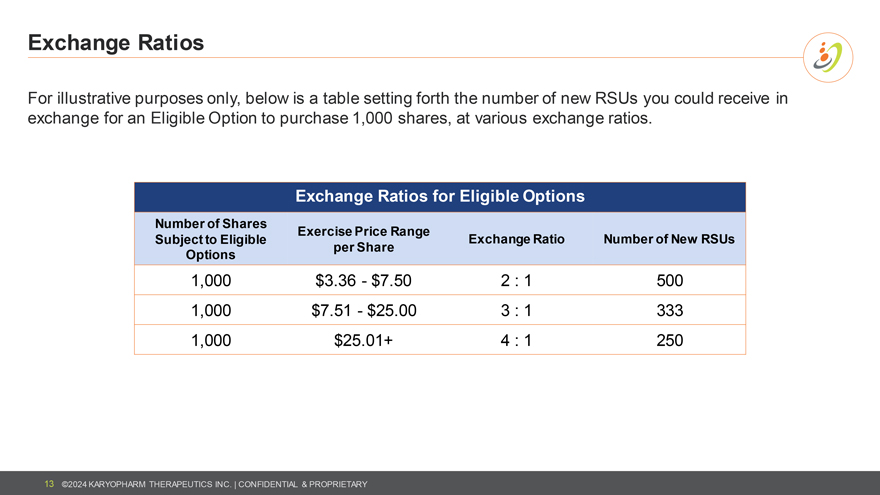Screen dimensions: 880x495
Task: Click the "Exchange Ratios for Eligible Options" table banner
Action: [x=440, y=197]
